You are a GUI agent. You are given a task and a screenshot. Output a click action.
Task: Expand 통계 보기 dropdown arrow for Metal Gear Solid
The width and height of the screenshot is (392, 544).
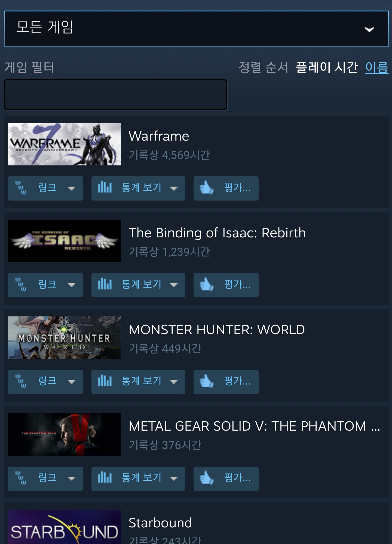[x=173, y=479]
